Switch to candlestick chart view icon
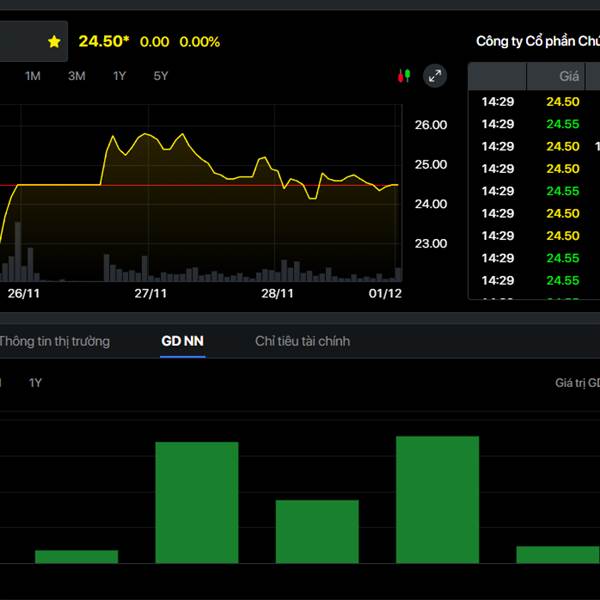 [x=404, y=76]
